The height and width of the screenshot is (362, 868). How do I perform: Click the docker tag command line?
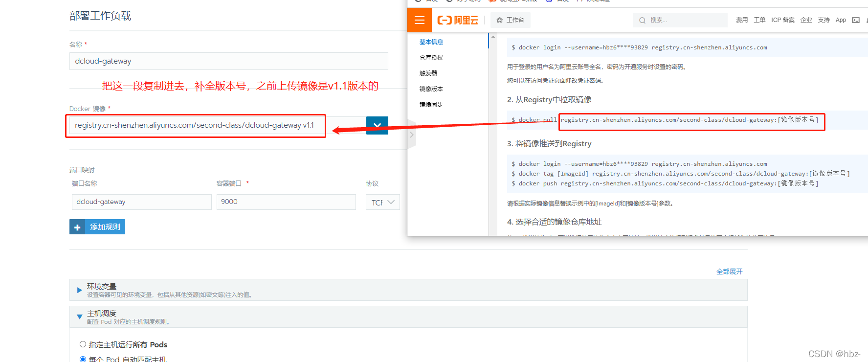[x=681, y=174]
